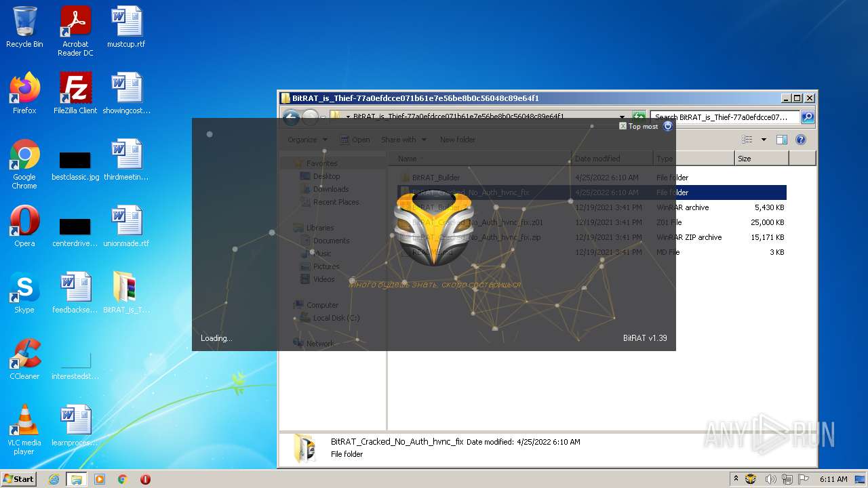Click the Loading... status text on splash

coord(216,338)
